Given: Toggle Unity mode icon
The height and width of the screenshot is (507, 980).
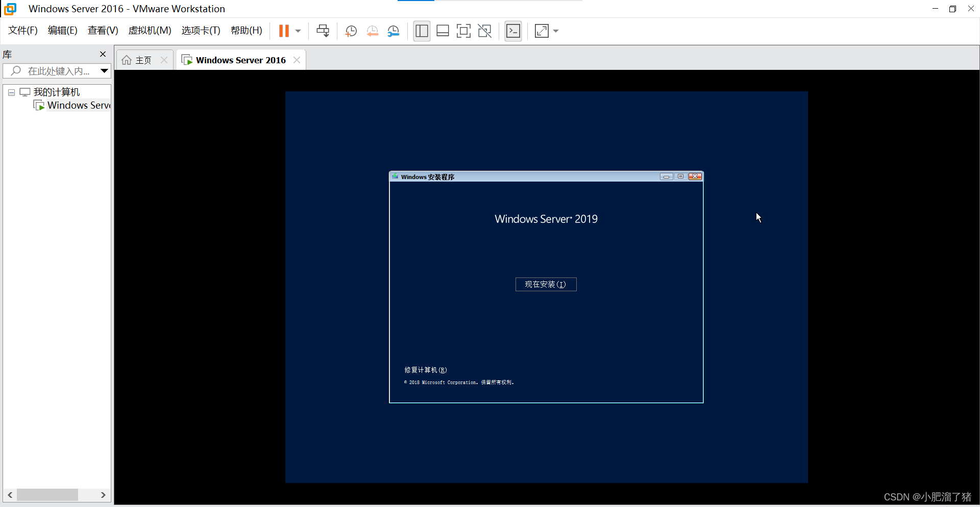Looking at the screenshot, I should tap(484, 31).
